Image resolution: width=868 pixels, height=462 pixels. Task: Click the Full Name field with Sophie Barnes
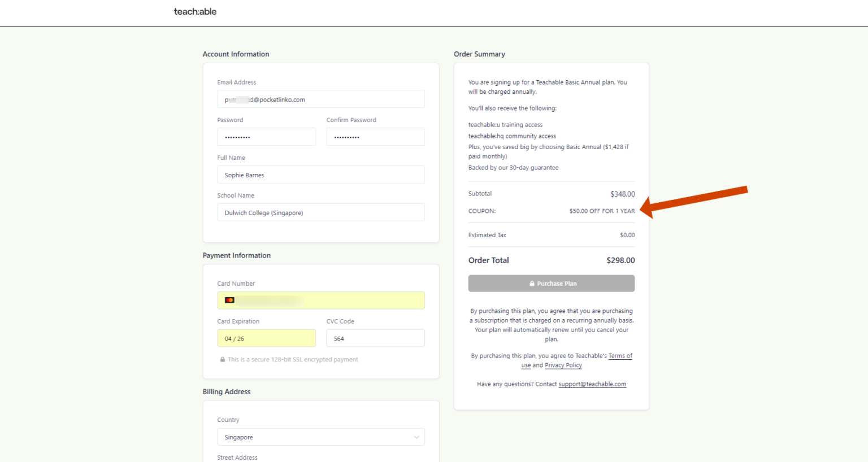[x=321, y=175]
